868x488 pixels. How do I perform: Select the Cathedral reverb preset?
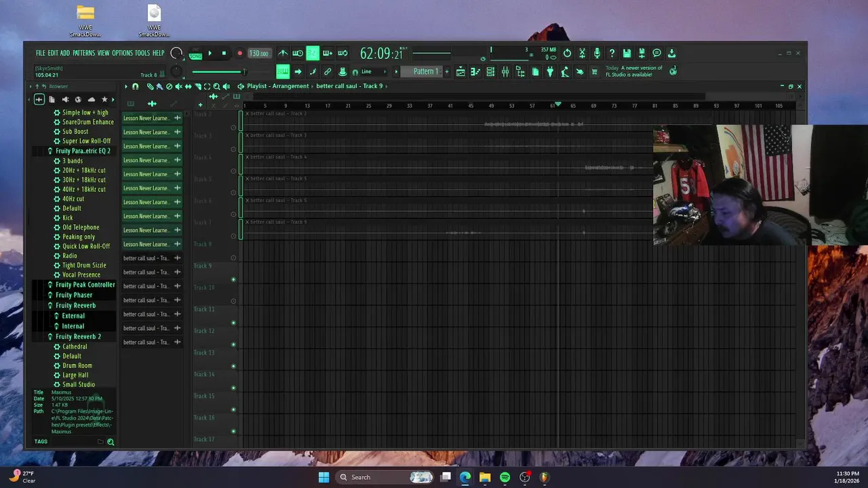point(75,346)
